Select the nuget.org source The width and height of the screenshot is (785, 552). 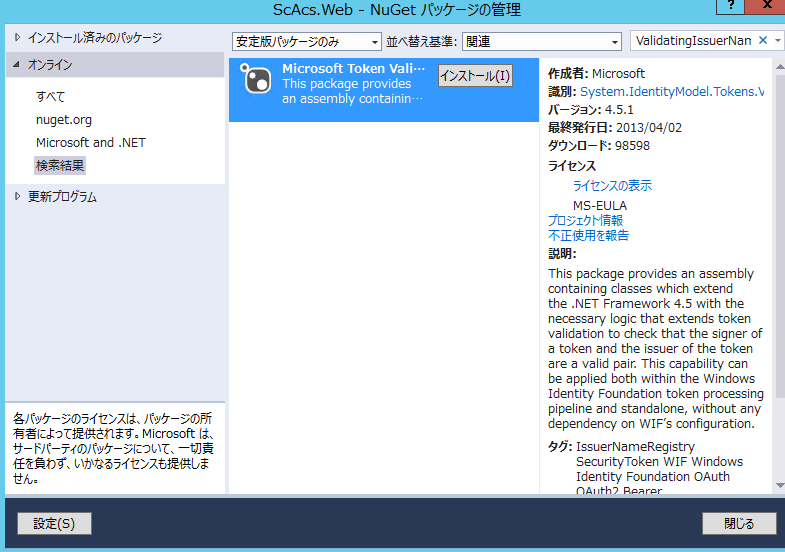(x=64, y=120)
